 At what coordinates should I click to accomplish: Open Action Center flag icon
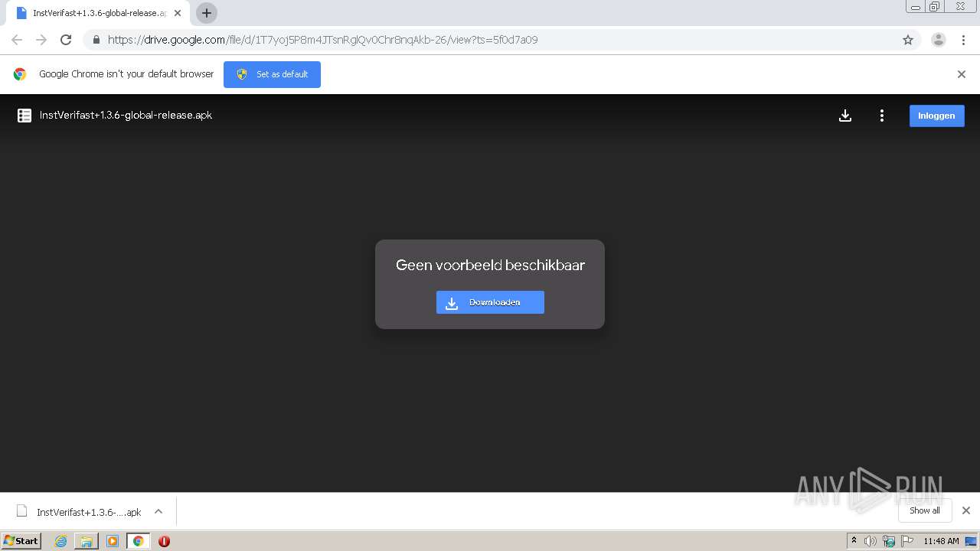pos(907,541)
